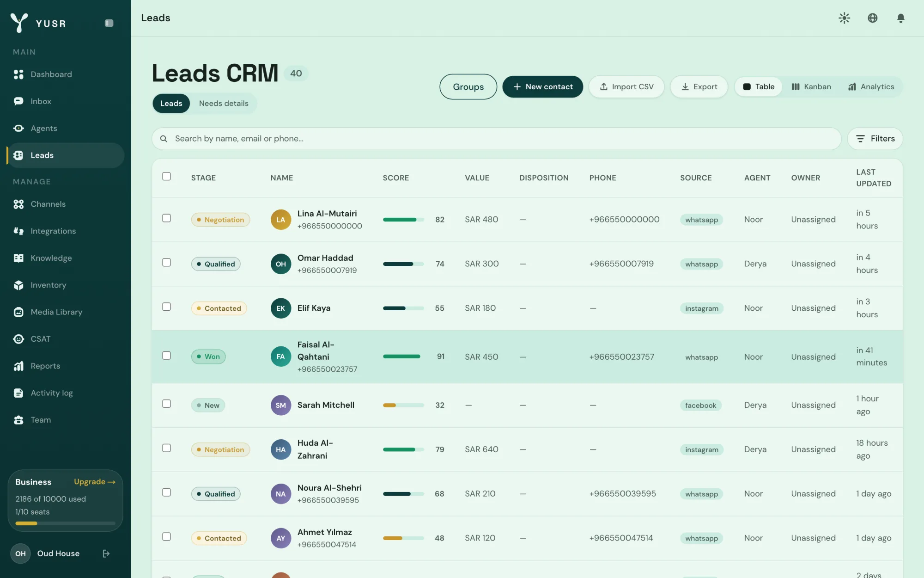924x578 pixels.
Task: Switch to Analytics view
Action: (871, 87)
